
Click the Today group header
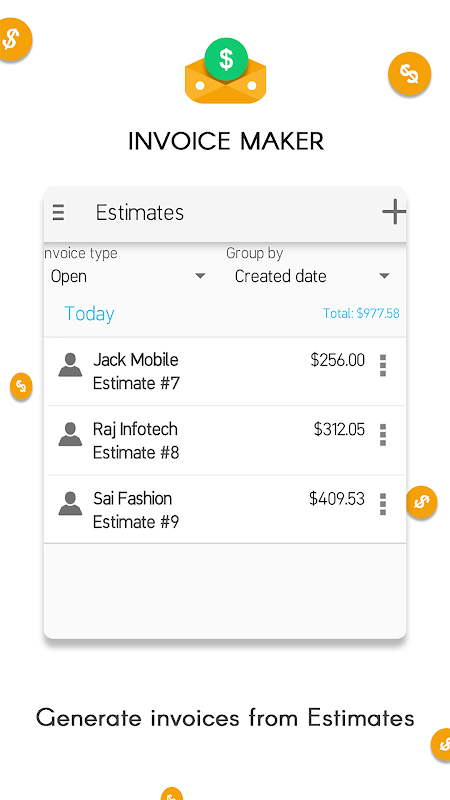pos(89,314)
